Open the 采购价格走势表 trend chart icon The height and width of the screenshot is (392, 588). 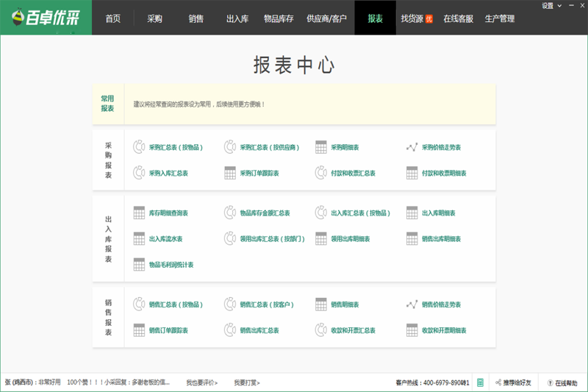click(412, 147)
